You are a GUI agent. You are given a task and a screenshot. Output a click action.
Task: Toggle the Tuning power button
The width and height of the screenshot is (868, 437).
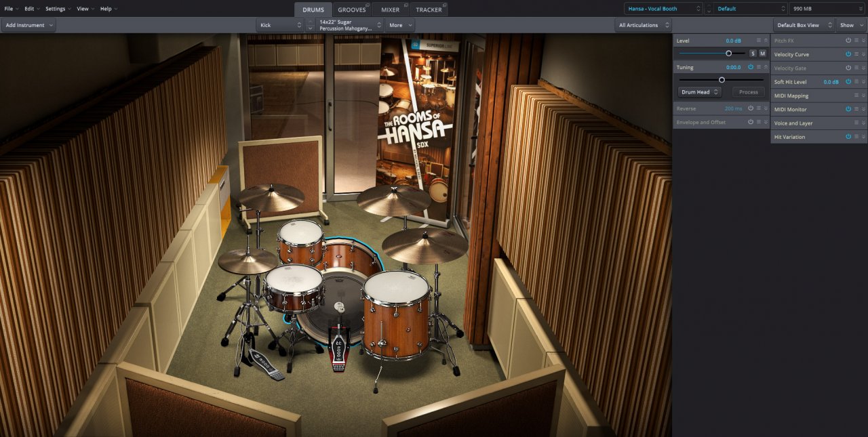(751, 67)
